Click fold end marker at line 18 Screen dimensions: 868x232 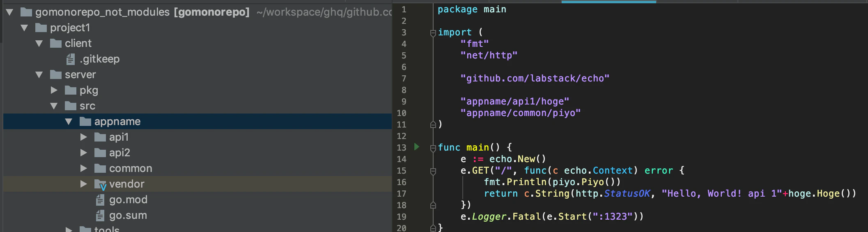coord(433,205)
